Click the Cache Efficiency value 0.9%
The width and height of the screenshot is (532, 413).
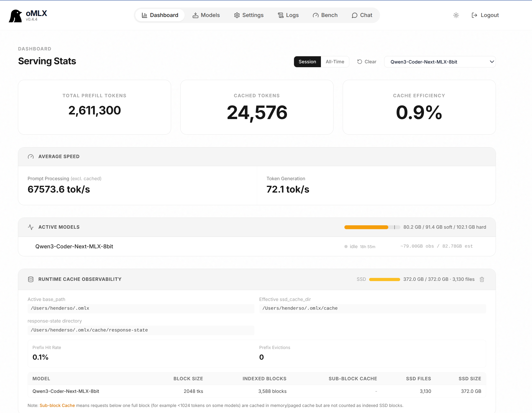point(419,112)
